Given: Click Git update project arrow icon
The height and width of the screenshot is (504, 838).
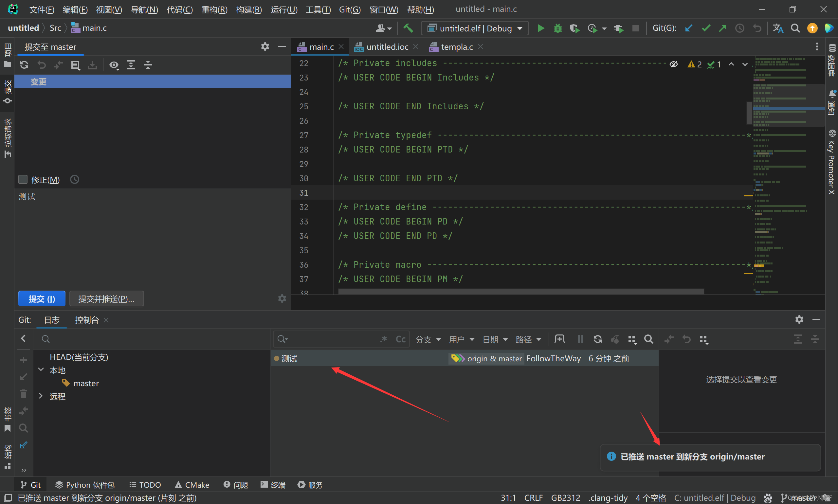Looking at the screenshot, I should click(688, 28).
